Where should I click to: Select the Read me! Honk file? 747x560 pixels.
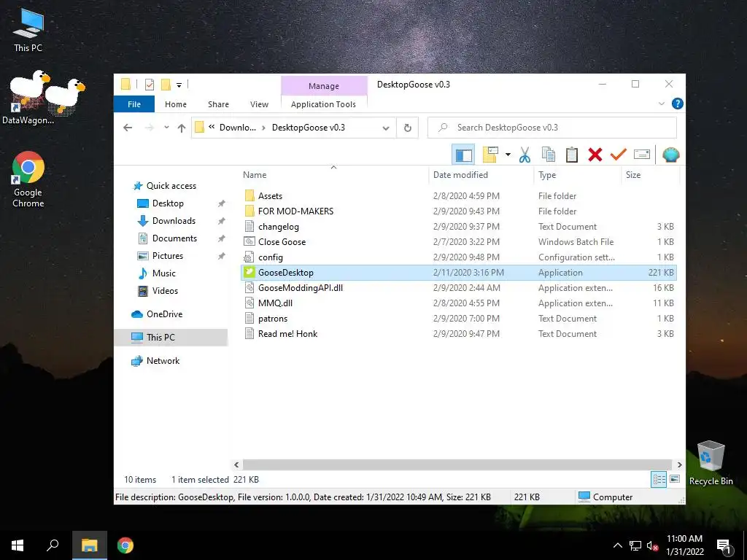coord(287,334)
